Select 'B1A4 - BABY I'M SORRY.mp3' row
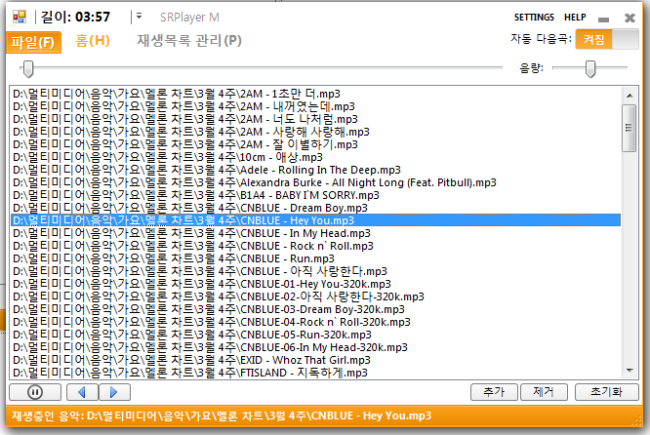 (315, 195)
